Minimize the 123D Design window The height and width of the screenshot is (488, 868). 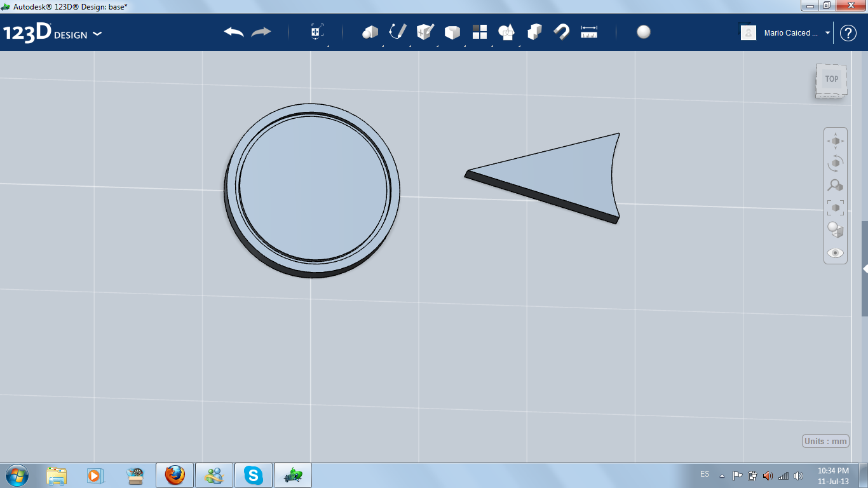[809, 6]
